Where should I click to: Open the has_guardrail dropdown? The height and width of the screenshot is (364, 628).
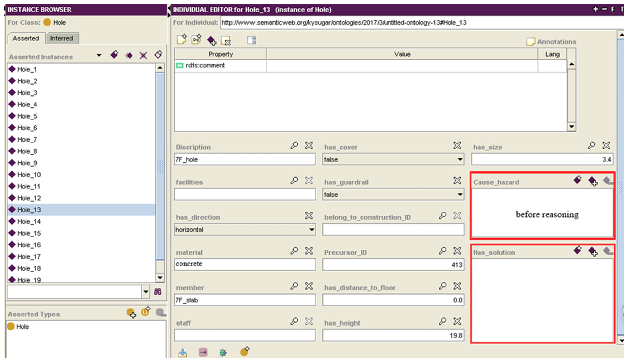pyautogui.click(x=460, y=195)
